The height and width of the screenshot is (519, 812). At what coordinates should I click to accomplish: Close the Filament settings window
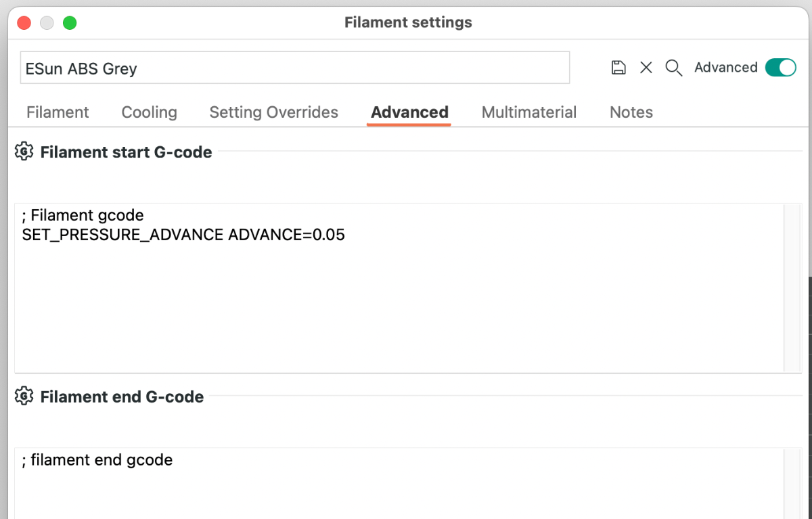tap(24, 23)
